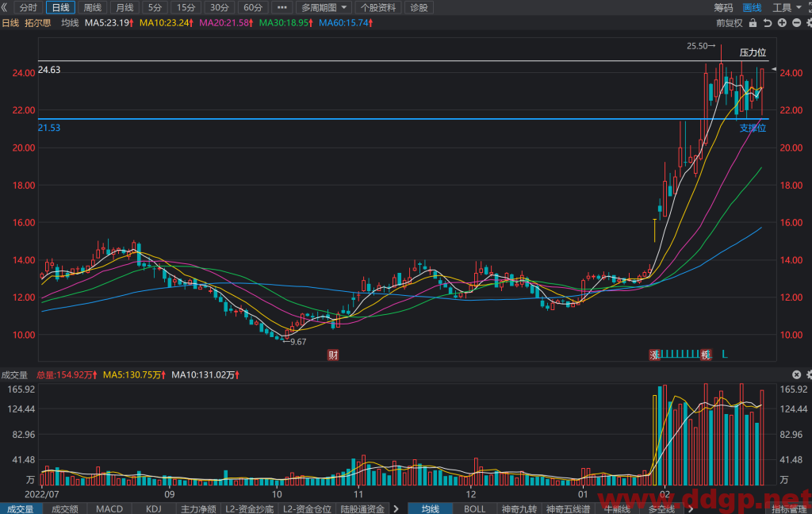The width and height of the screenshot is (812, 514).
Task: Select the 均线 overlay tab at bottom
Action: tap(431, 508)
